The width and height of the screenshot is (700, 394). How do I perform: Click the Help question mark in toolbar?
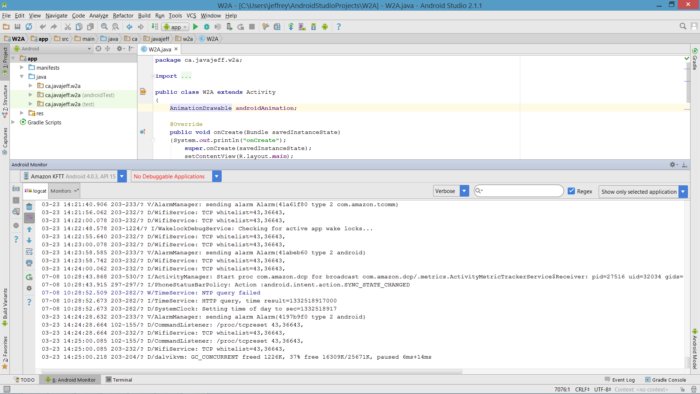pyautogui.click(x=338, y=27)
